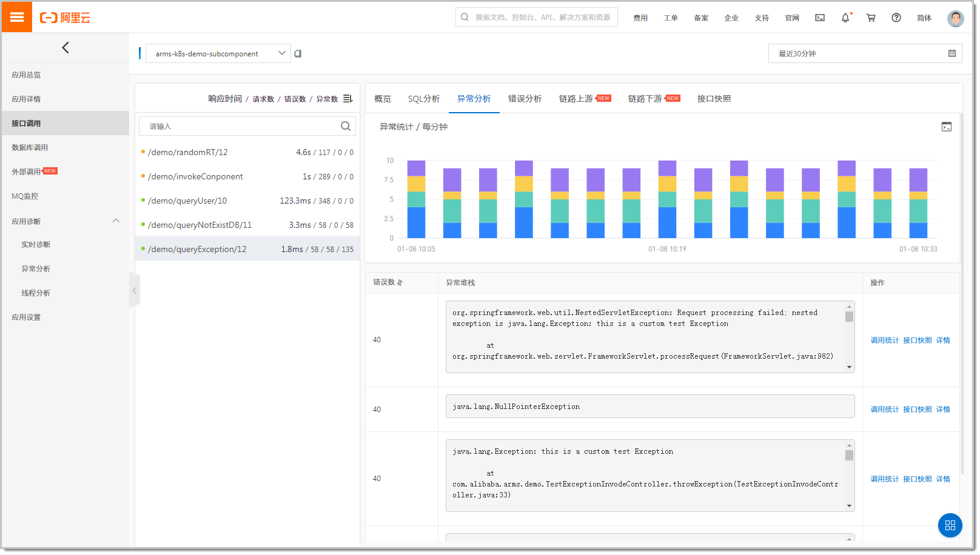Open the 最近30分钟 time range picker

point(865,53)
